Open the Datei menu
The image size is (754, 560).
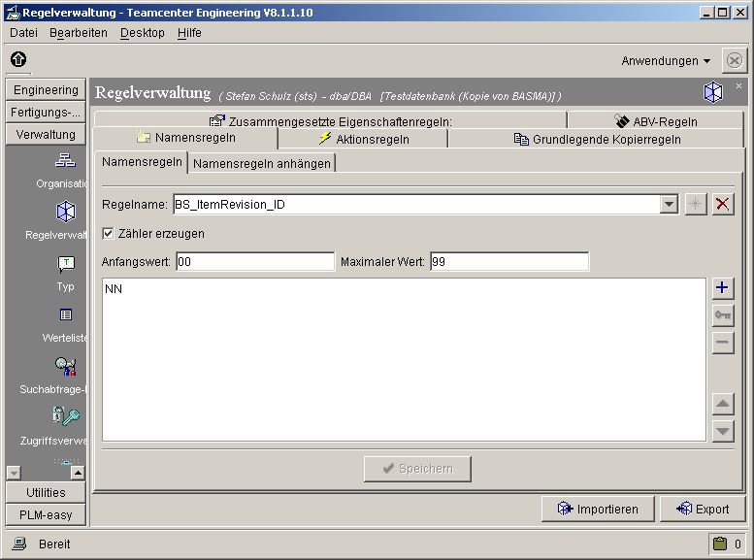(x=23, y=33)
